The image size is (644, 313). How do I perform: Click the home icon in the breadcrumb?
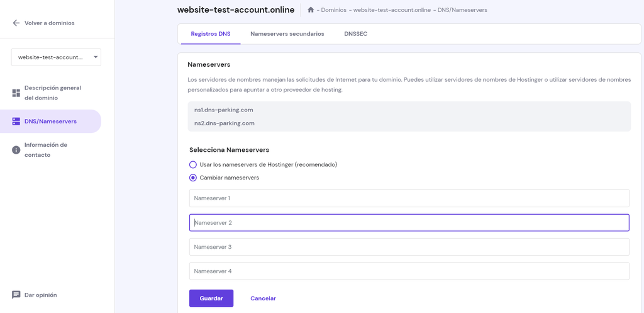click(311, 10)
